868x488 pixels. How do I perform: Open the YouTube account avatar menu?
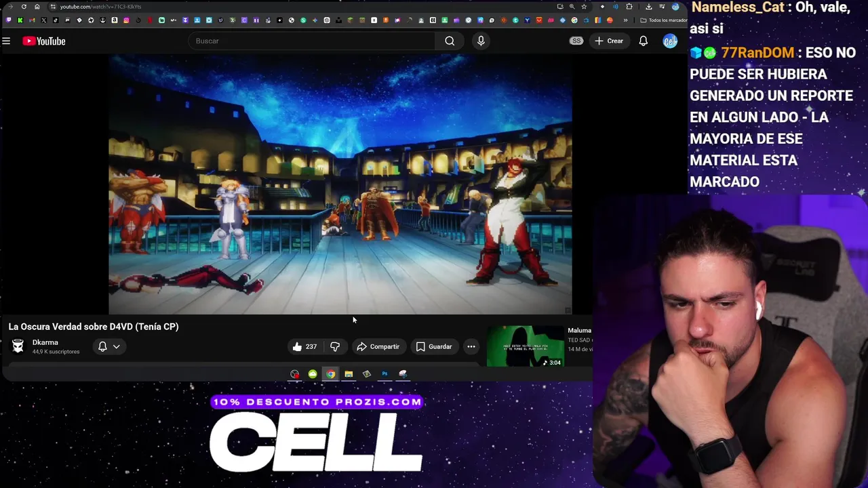[670, 41]
